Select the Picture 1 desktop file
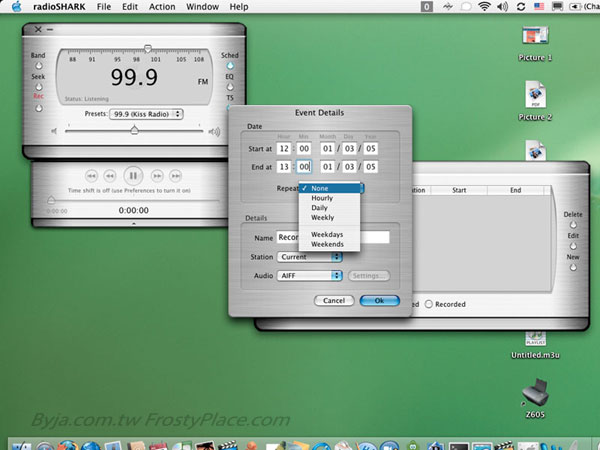The image size is (600, 450). (x=535, y=43)
